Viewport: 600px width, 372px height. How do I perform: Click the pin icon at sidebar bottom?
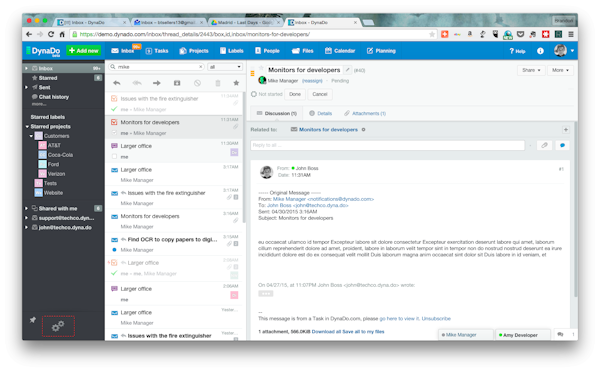[x=33, y=320]
